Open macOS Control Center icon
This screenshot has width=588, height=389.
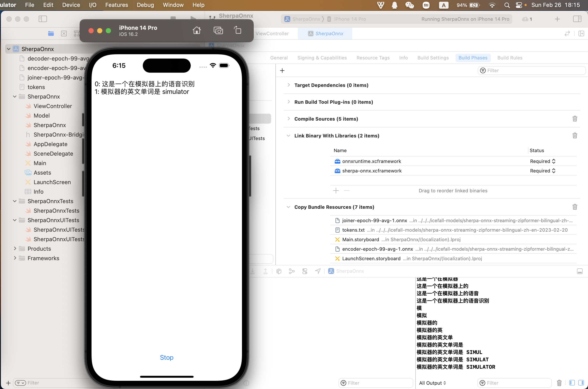click(x=519, y=5)
